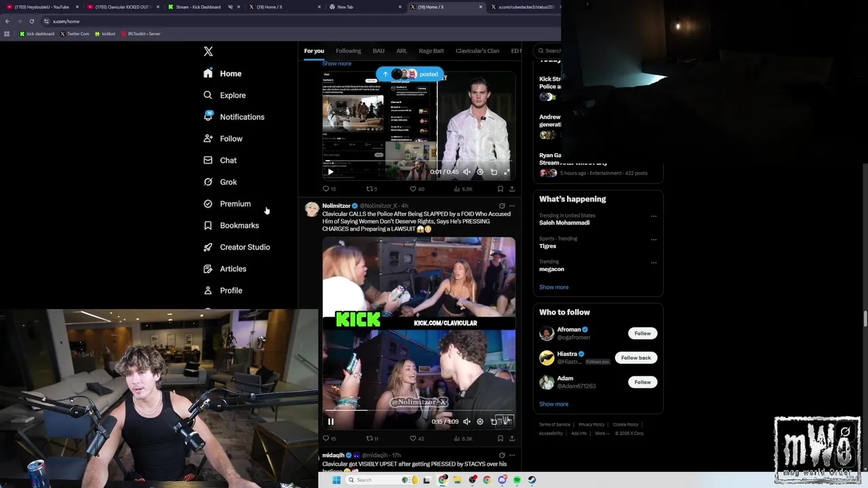The width and height of the screenshot is (868, 488).
Task: Unmute the 0:15 / 1:09 video
Action: [467, 422]
